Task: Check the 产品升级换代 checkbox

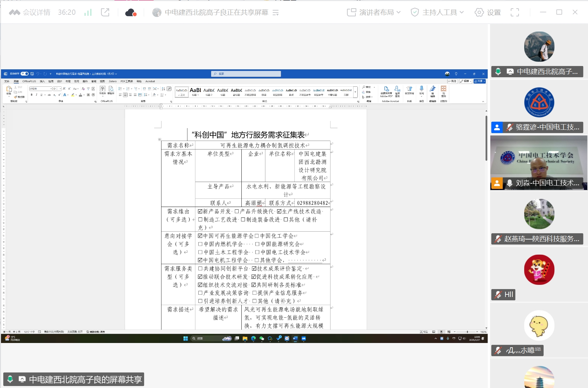Action: [x=237, y=211]
